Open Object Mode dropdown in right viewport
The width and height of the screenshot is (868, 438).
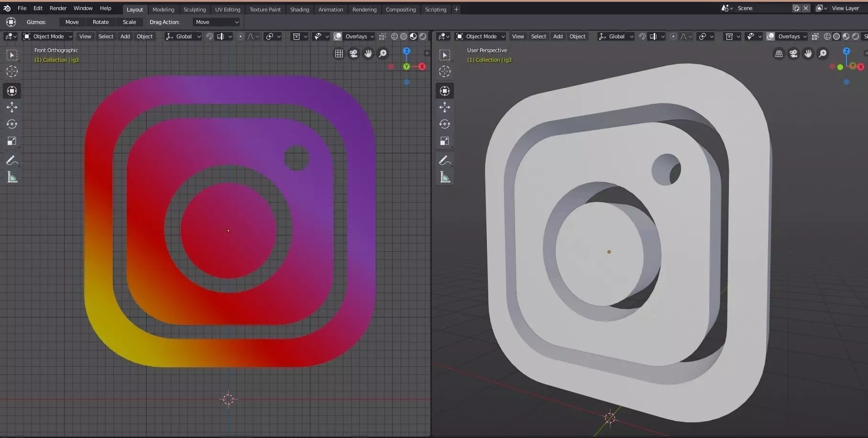pyautogui.click(x=481, y=36)
